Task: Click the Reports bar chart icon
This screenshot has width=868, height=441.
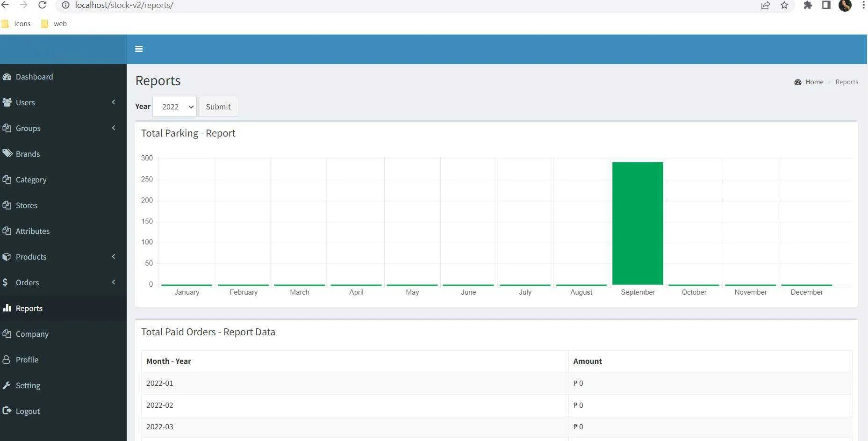Action: pyautogui.click(x=7, y=308)
